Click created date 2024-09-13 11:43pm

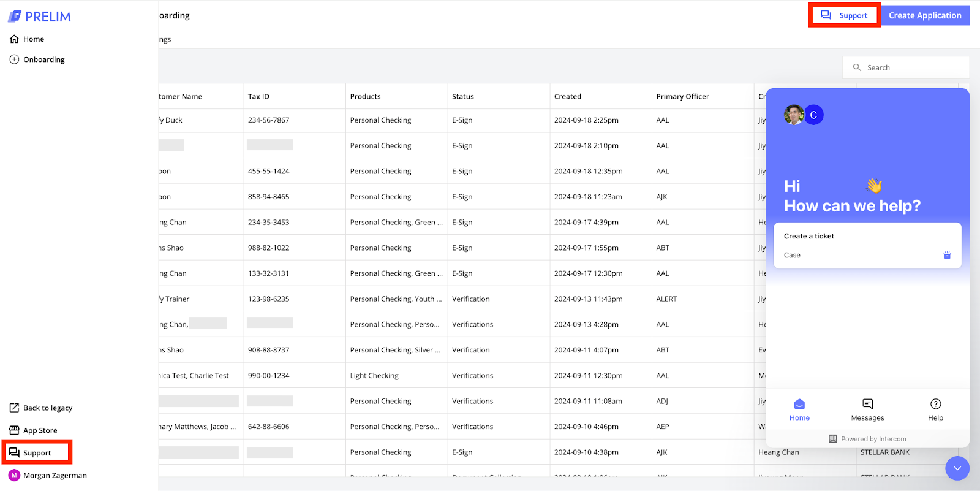(x=588, y=299)
